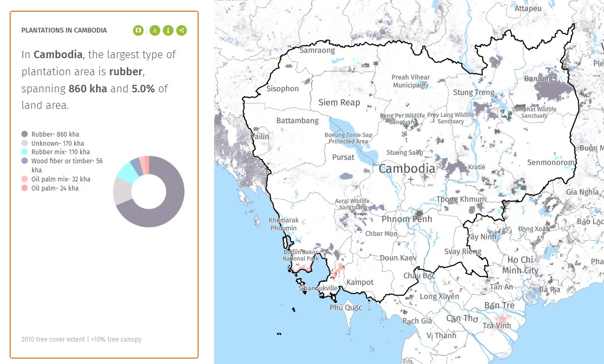Click the Oil palm mix legend entry
This screenshot has height=364, width=604.
[x=60, y=179]
